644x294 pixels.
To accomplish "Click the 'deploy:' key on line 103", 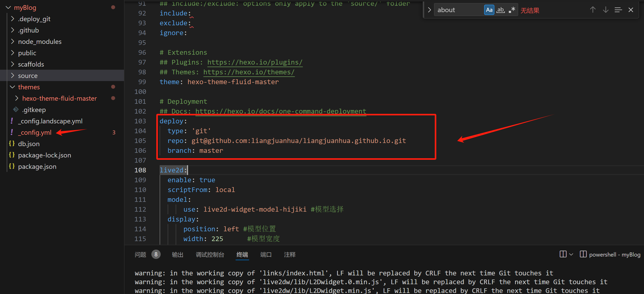I will tap(173, 121).
